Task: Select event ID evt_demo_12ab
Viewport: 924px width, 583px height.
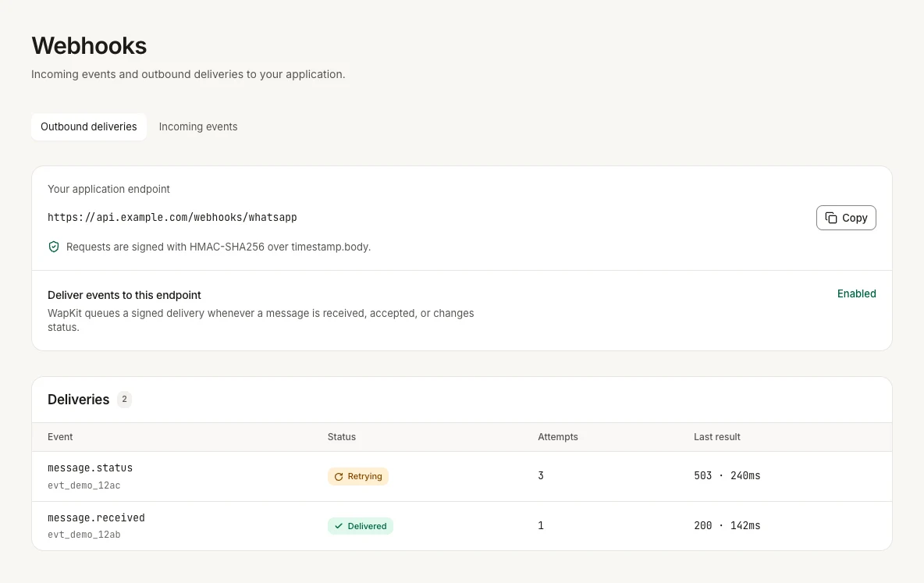Action: tap(84, 535)
